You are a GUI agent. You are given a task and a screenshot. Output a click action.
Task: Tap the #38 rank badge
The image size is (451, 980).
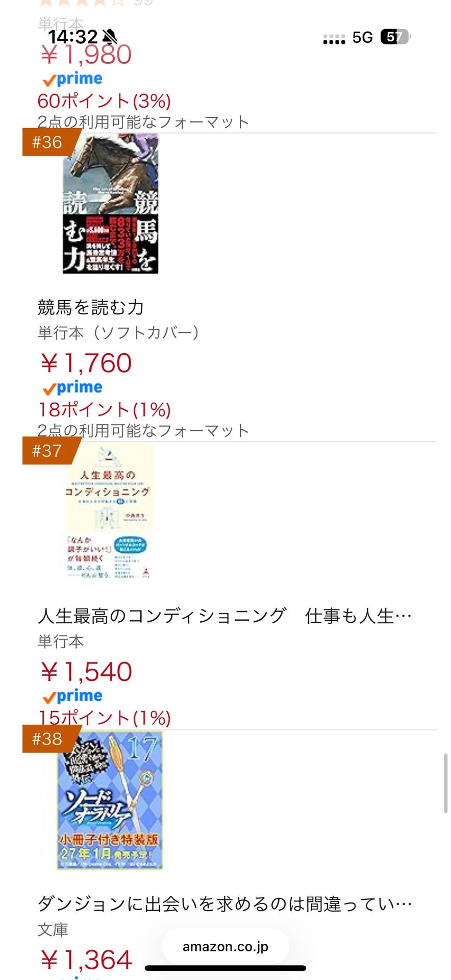tap(48, 739)
